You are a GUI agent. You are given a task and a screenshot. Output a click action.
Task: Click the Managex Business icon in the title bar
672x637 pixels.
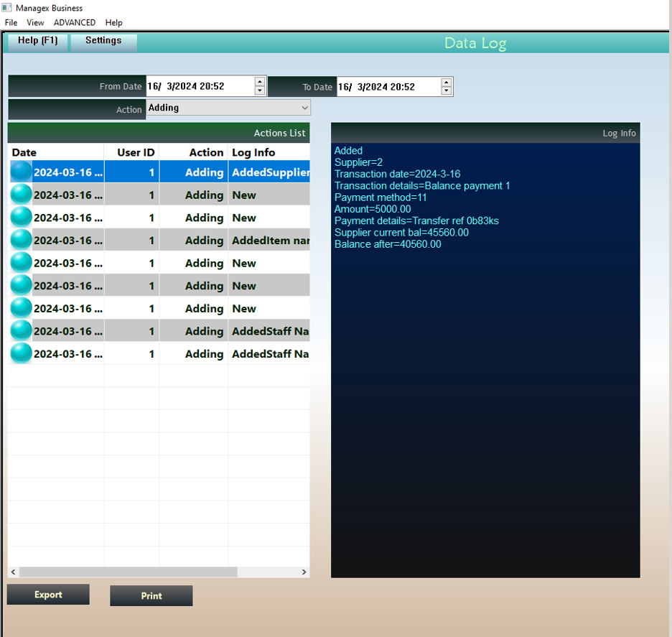(7, 7)
